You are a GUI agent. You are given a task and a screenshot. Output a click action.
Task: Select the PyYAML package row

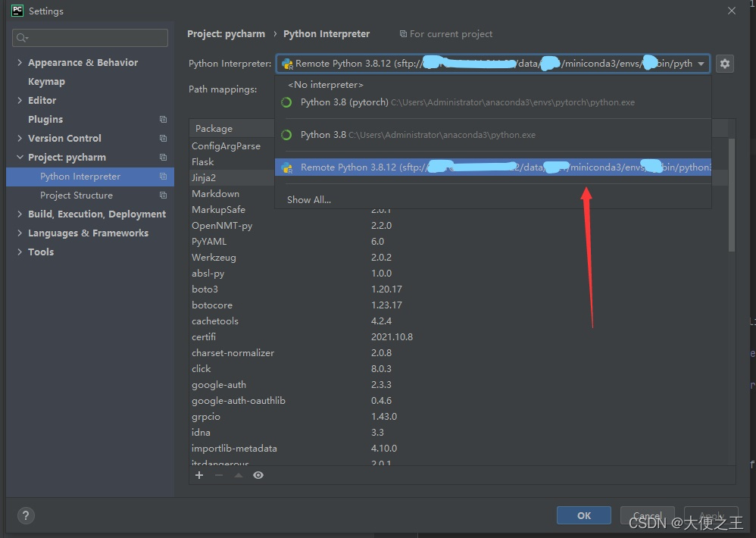(x=458, y=242)
